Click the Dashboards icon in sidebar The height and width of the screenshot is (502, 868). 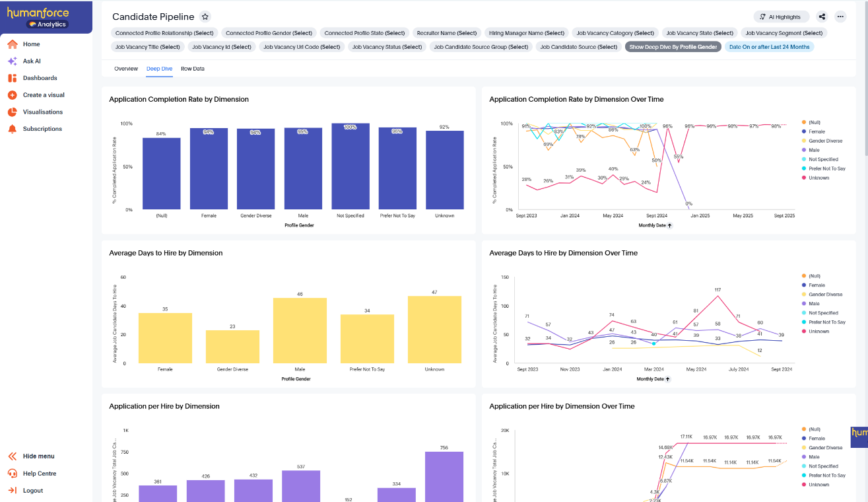12,78
